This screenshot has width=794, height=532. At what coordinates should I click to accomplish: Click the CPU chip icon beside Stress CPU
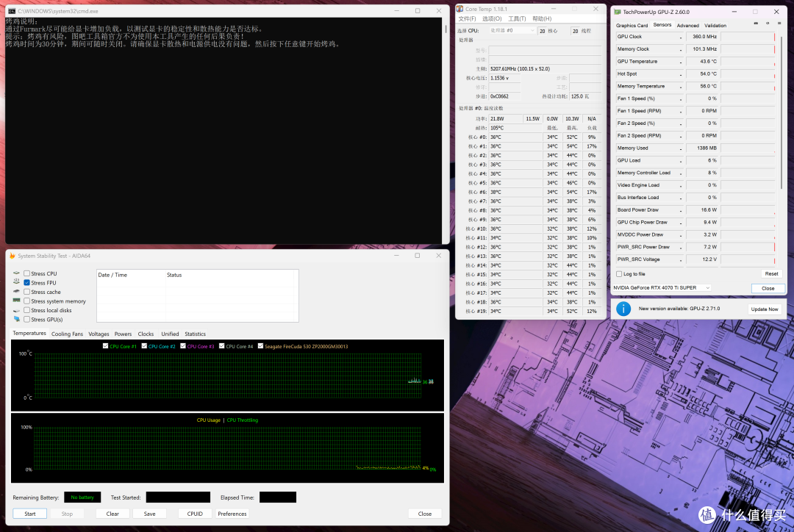click(17, 273)
